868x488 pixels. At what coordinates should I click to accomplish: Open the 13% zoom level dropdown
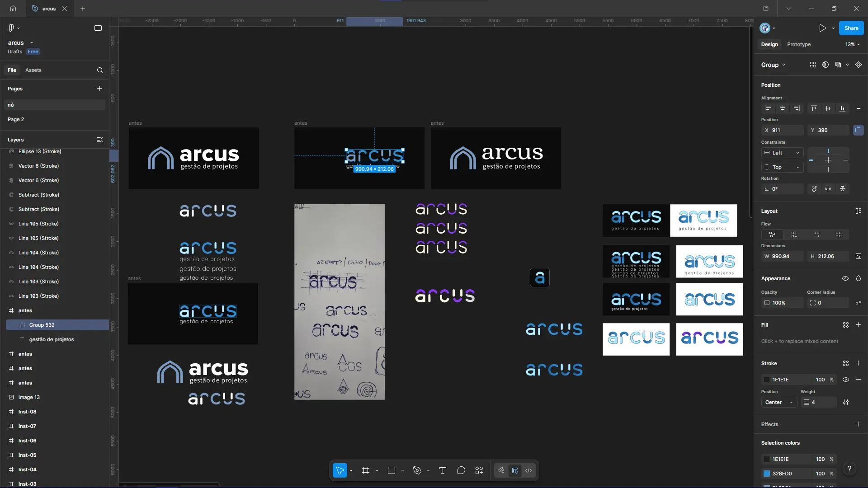coord(852,44)
